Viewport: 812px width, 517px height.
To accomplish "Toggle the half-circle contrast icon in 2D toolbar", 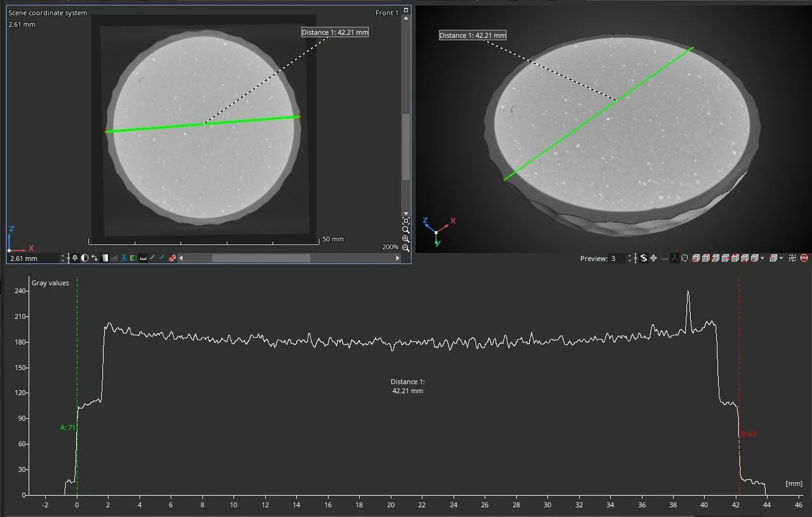I will click(x=84, y=258).
